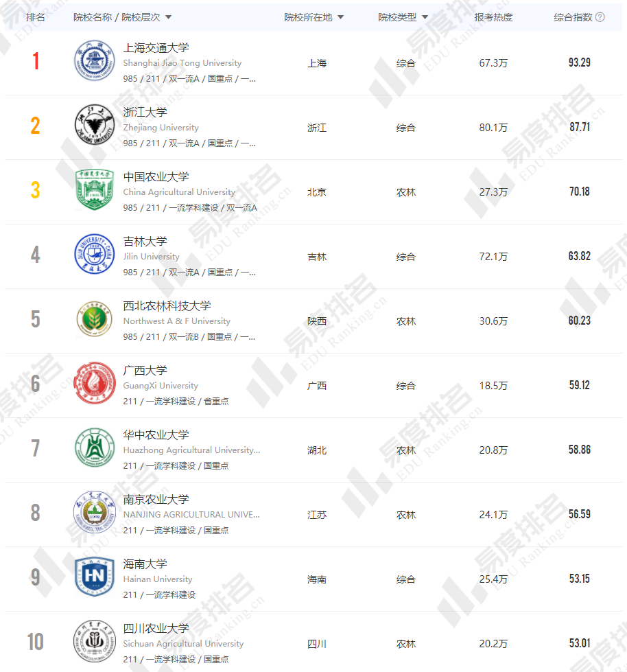
Task: Open the 四川农业大学 school link
Action: point(156,629)
